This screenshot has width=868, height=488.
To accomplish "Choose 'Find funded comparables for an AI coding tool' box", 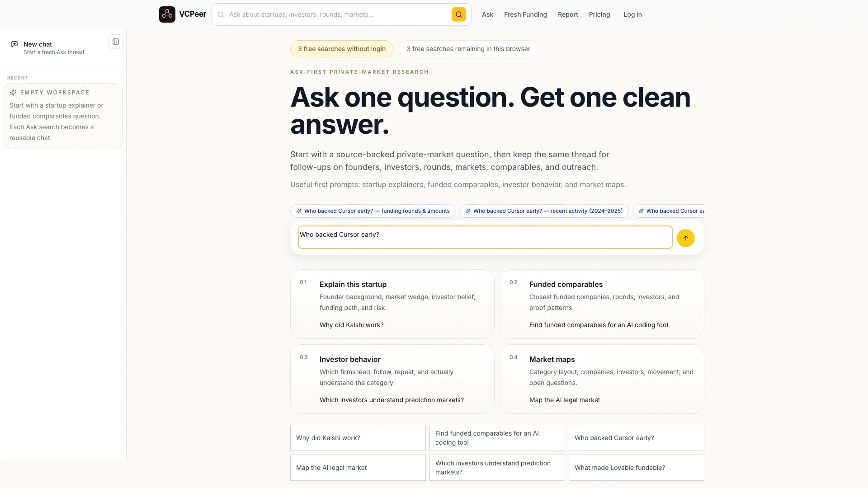I will pyautogui.click(x=497, y=438).
